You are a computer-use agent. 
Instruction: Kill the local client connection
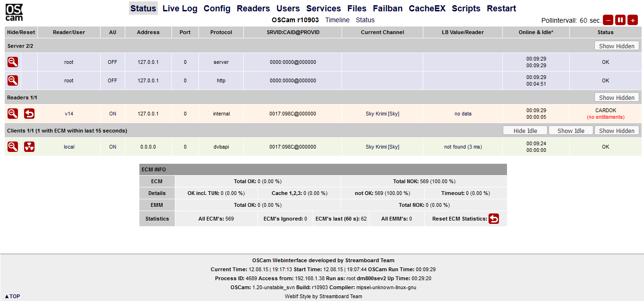pyautogui.click(x=29, y=147)
